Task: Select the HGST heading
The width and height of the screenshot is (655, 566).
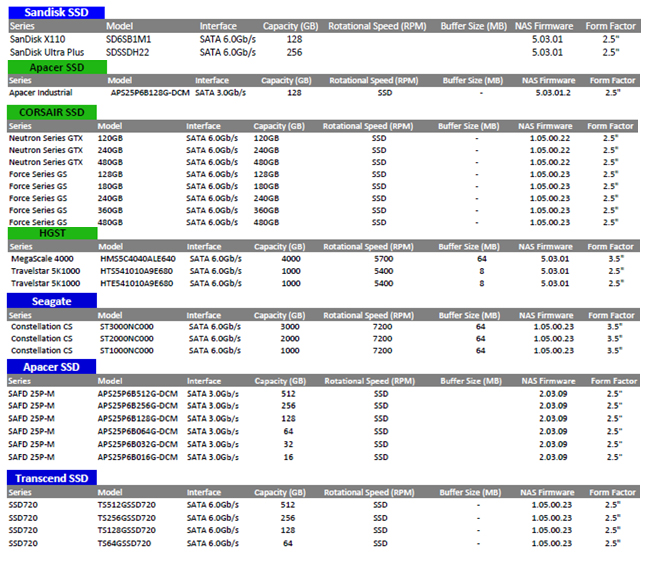Action: 52,233
